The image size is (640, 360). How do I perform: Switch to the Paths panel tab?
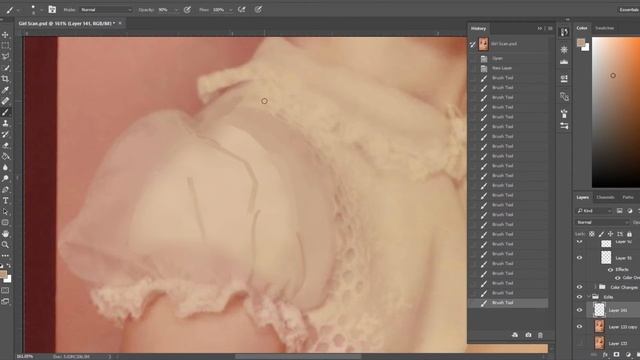coord(628,197)
